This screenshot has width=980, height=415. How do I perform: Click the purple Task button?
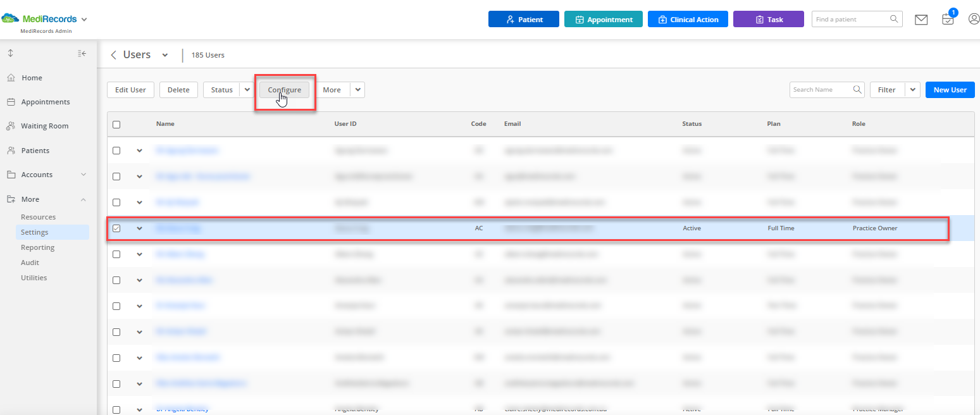(769, 19)
